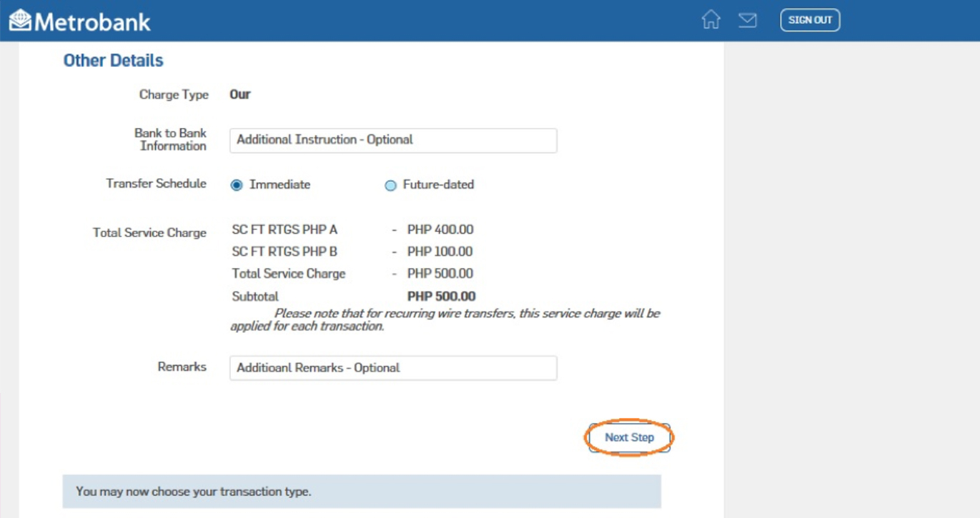Select the Immediate transfer schedule option
Screen dimensions: 980x518
click(x=237, y=184)
